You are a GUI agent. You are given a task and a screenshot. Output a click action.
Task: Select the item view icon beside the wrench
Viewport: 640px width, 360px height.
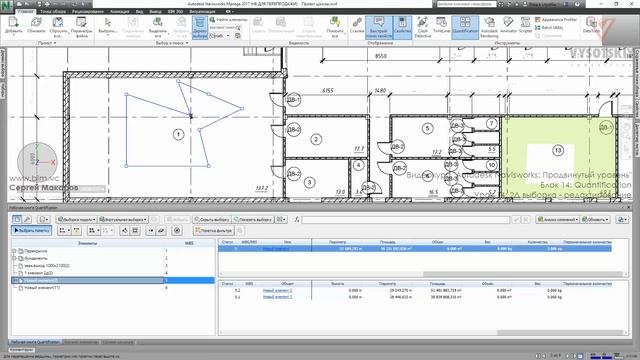[x=17, y=220]
